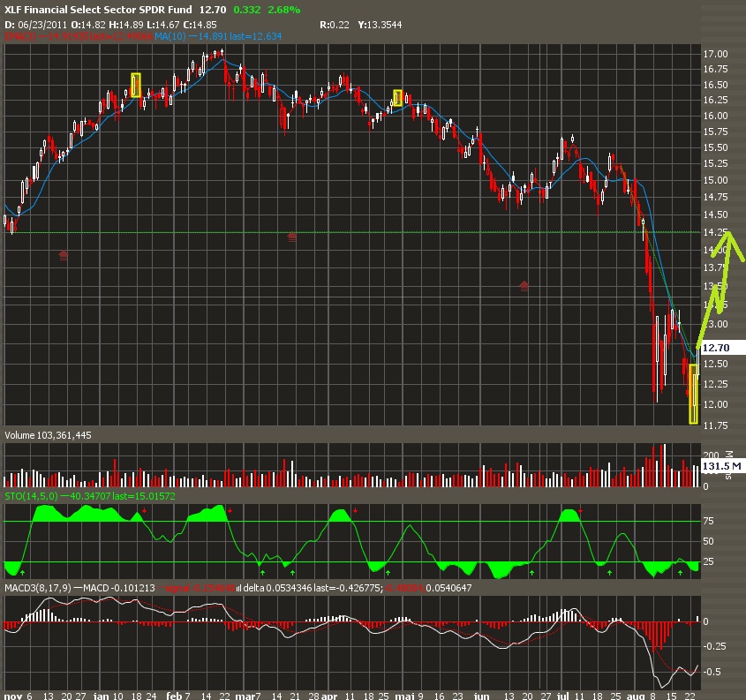Click stochastic red down arrow near February 22

tap(230, 510)
